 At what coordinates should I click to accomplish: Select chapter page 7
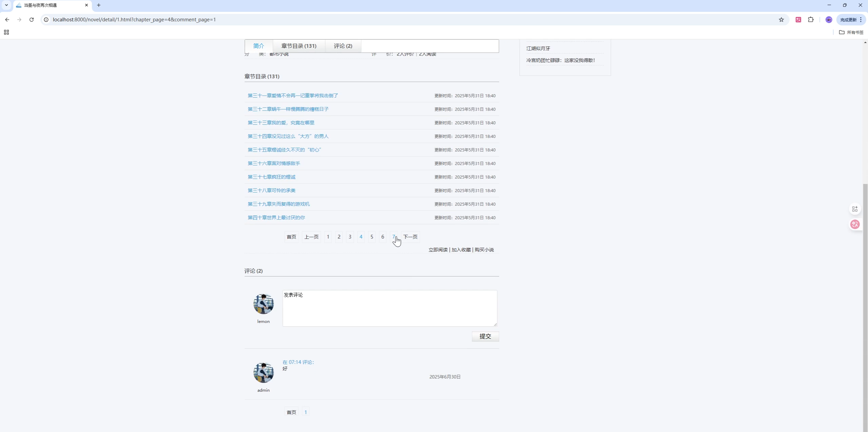point(393,237)
